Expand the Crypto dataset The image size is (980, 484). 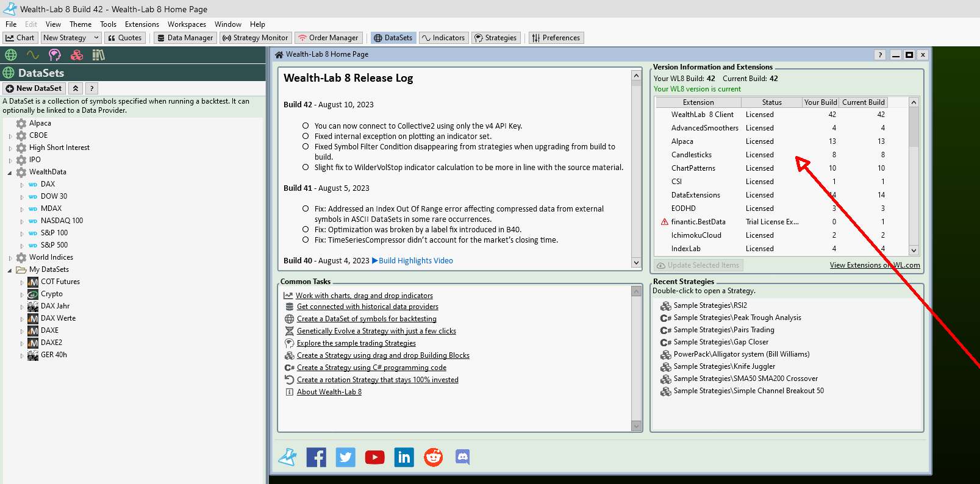pyautogui.click(x=22, y=294)
